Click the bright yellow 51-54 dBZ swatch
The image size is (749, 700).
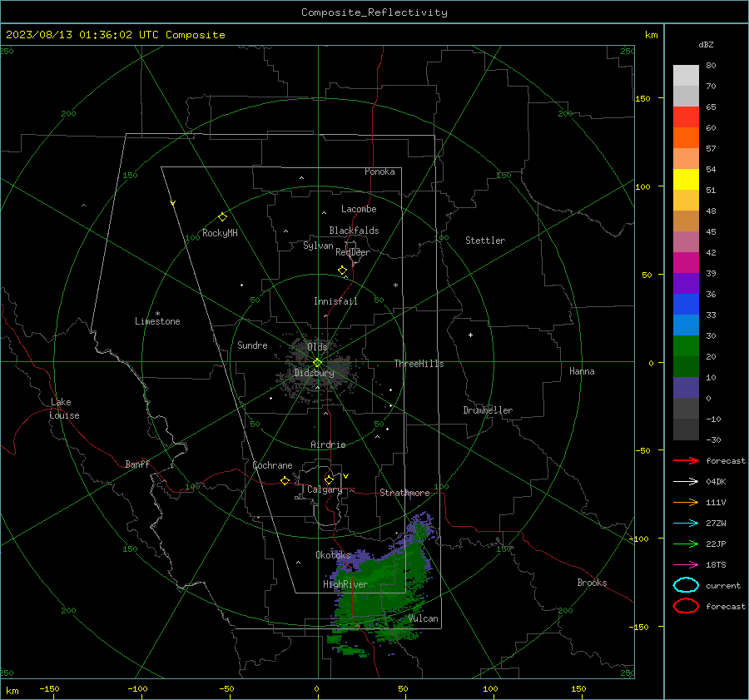click(x=686, y=179)
